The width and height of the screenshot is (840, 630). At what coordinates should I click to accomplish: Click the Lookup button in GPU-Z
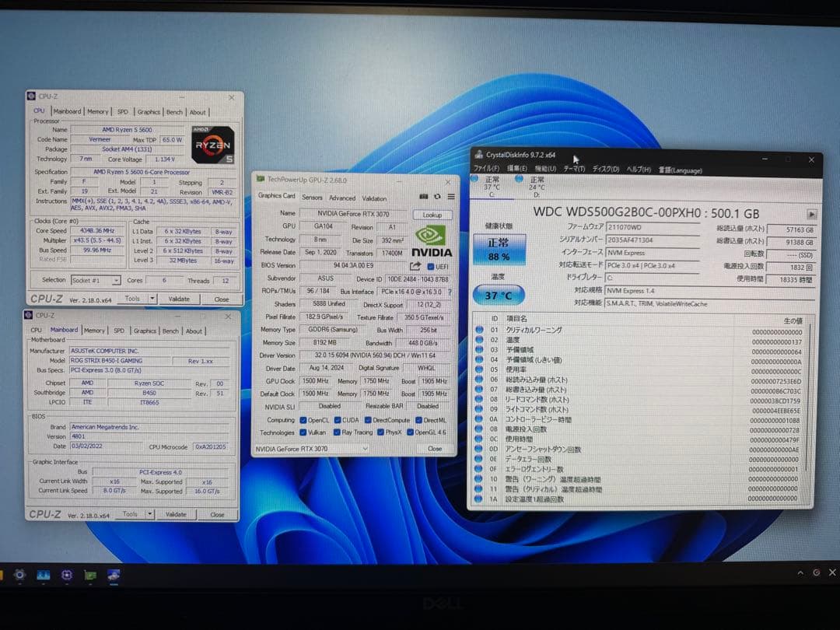tap(433, 215)
